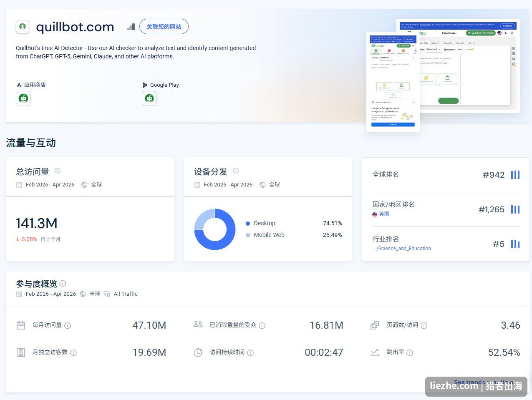
Task: Click the 16.81M deduplicated audience value
Action: pos(326,325)
